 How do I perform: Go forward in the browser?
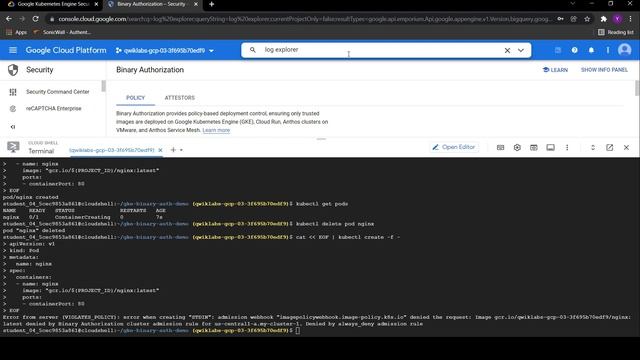click(22, 19)
